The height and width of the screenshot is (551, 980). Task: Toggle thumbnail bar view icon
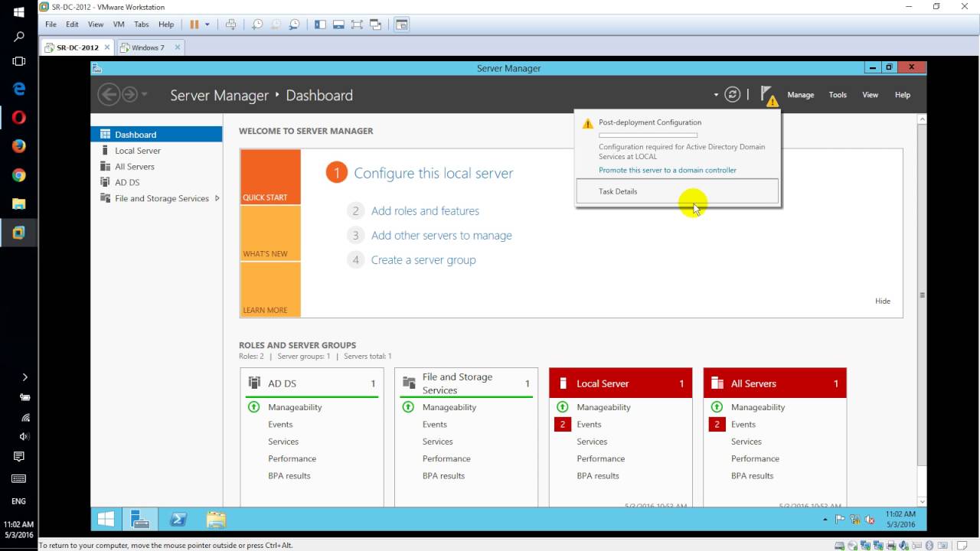tap(338, 24)
